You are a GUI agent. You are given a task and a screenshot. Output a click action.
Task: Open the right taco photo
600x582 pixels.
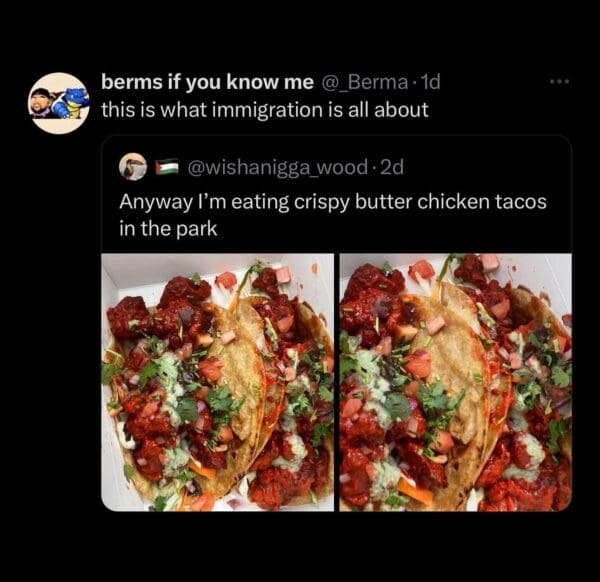tap(455, 382)
